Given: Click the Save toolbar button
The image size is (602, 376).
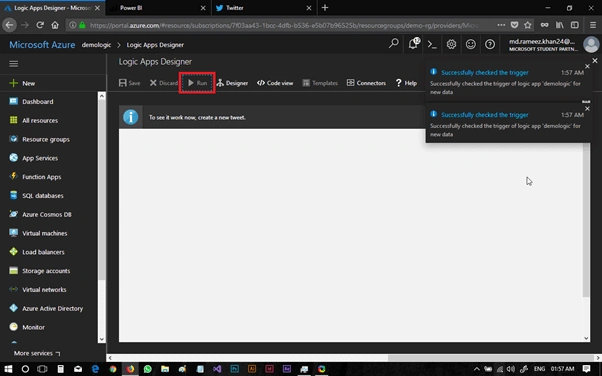Looking at the screenshot, I should point(129,83).
